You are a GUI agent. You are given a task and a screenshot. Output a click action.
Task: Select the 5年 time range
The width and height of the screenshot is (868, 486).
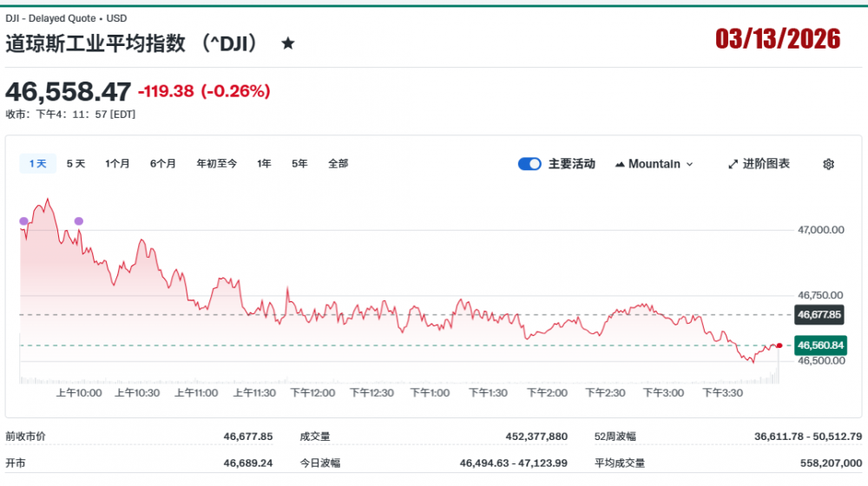point(299,163)
